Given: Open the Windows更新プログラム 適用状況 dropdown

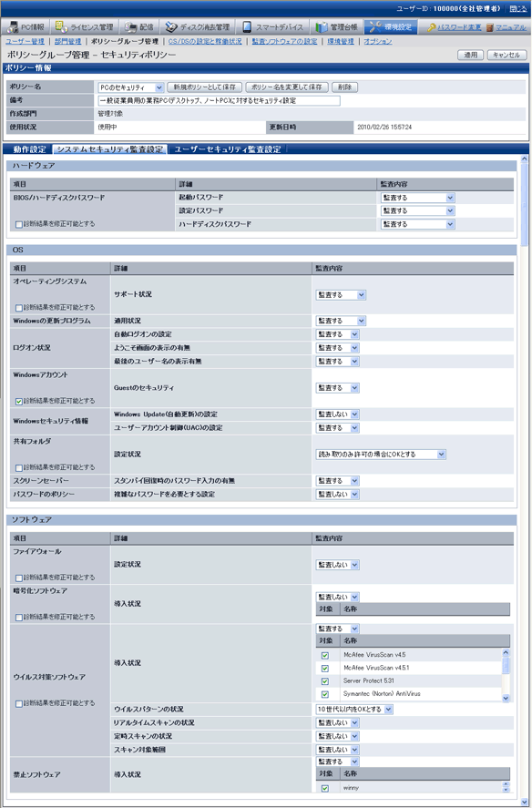Looking at the screenshot, I should 341,321.
